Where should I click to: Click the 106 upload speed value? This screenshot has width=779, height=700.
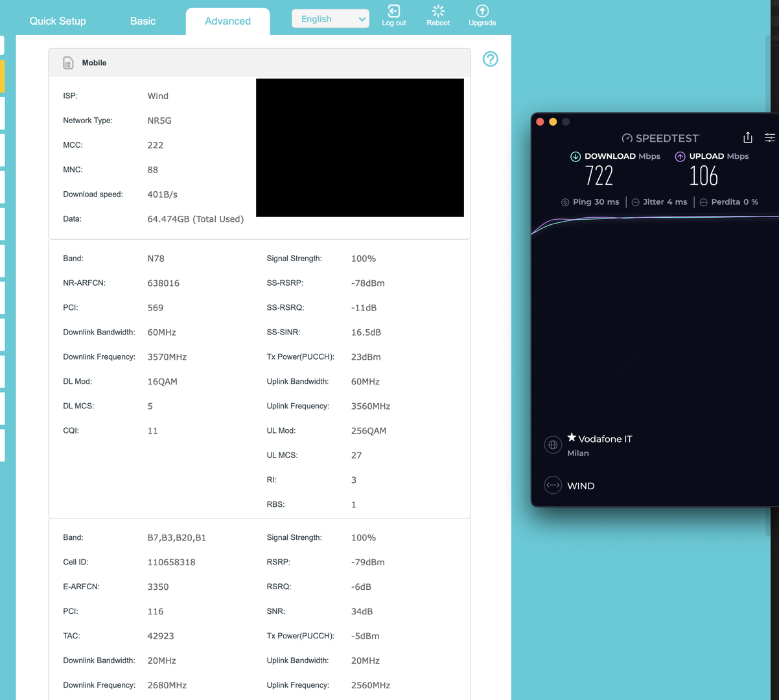click(703, 176)
